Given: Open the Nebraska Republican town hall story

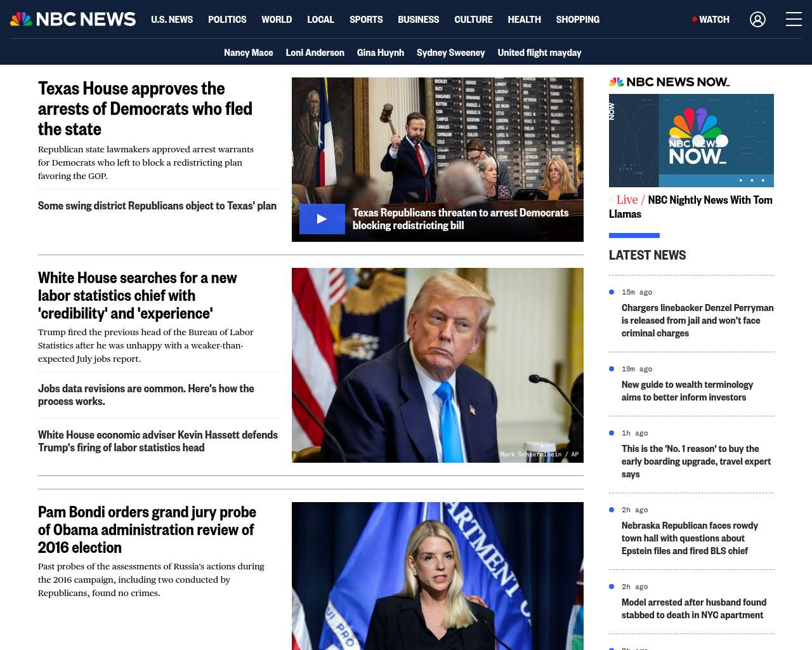Looking at the screenshot, I should 690,538.
